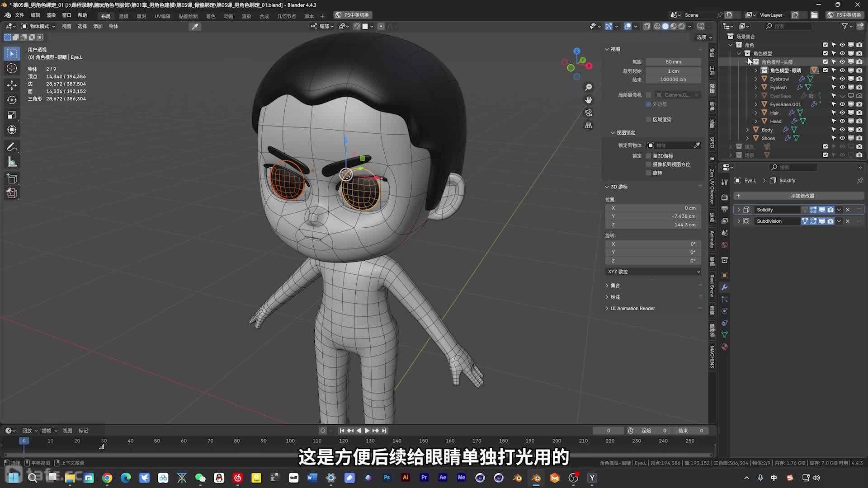868x488 pixels.
Task: Select the Scale tool
Action: point(12,115)
